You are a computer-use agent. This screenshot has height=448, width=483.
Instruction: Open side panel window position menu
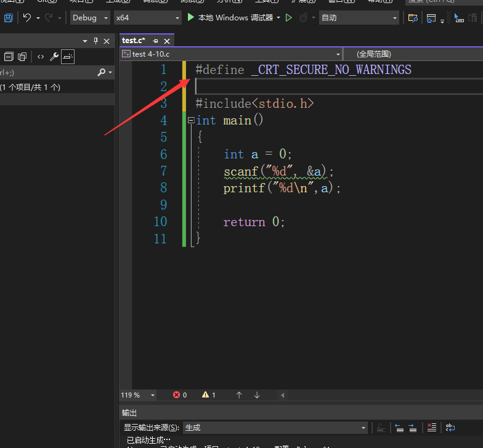click(x=85, y=41)
